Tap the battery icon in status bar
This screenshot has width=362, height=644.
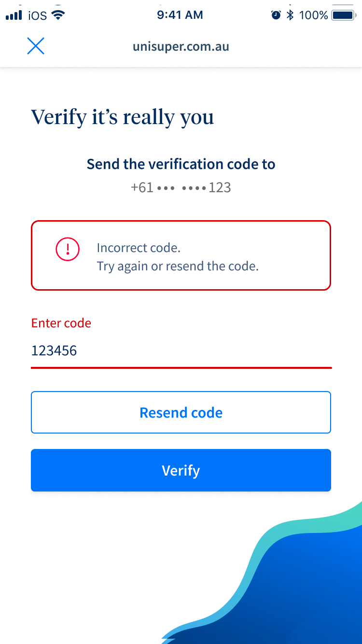[x=344, y=15]
